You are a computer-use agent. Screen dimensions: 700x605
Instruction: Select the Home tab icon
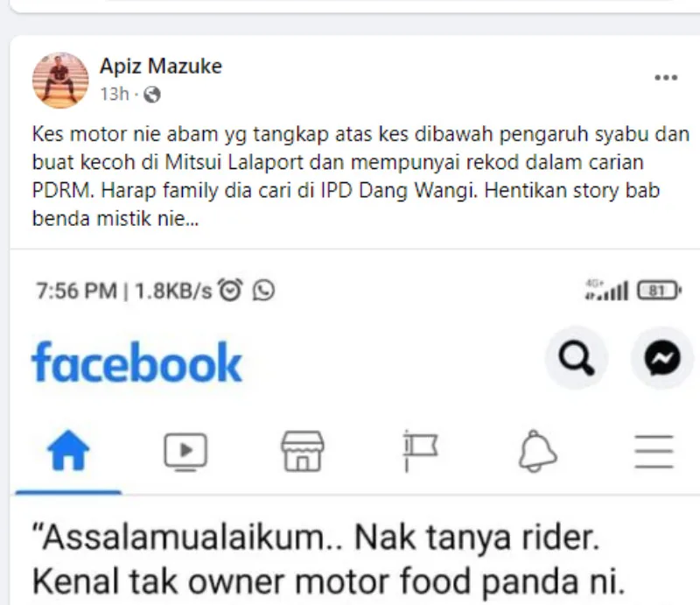pos(68,450)
